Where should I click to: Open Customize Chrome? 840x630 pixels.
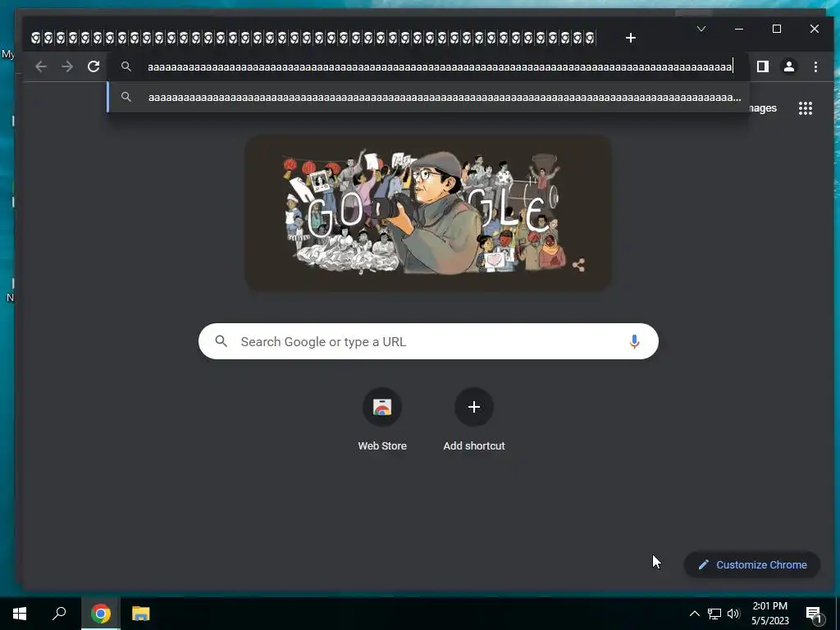point(752,564)
